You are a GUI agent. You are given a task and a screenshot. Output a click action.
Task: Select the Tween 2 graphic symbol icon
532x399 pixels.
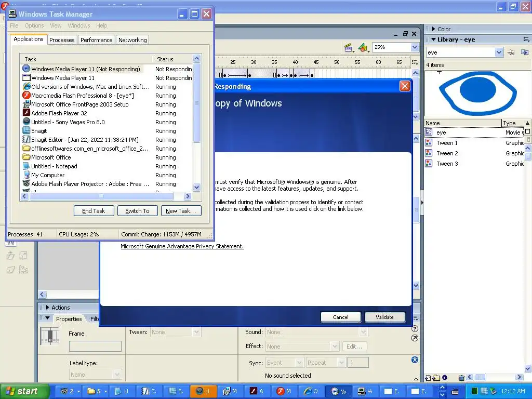pos(429,153)
